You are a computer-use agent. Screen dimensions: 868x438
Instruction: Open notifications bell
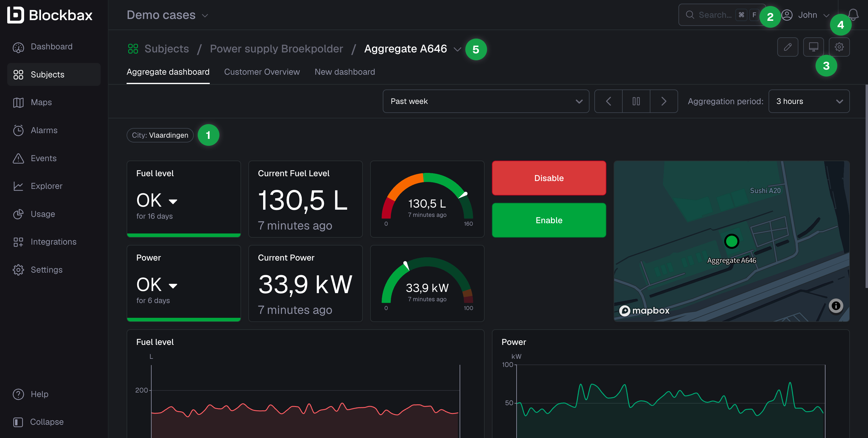click(853, 15)
